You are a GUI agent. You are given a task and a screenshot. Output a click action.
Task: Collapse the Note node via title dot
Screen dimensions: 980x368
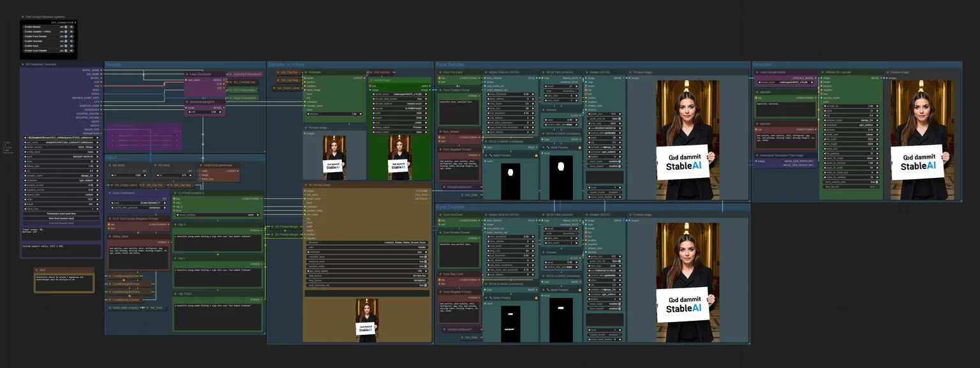(36, 270)
